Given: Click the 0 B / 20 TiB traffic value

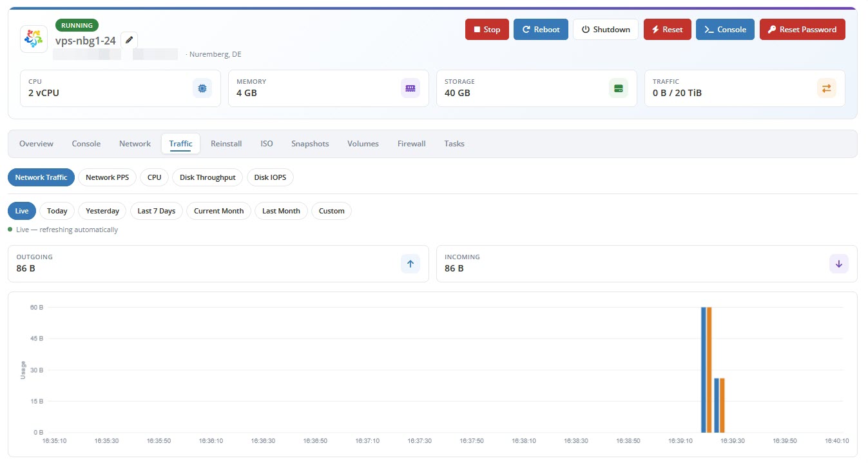Looking at the screenshot, I should 677,93.
